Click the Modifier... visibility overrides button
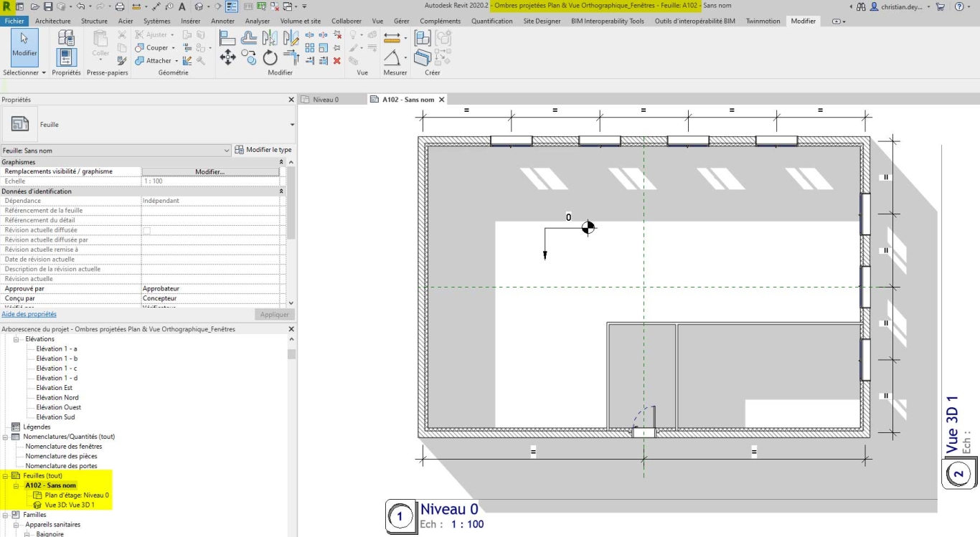 point(210,172)
